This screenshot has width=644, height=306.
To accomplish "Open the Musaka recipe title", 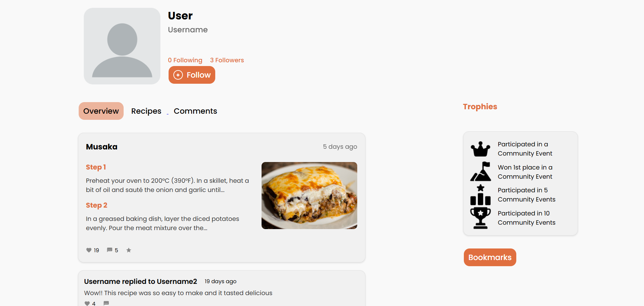I will point(101,147).
